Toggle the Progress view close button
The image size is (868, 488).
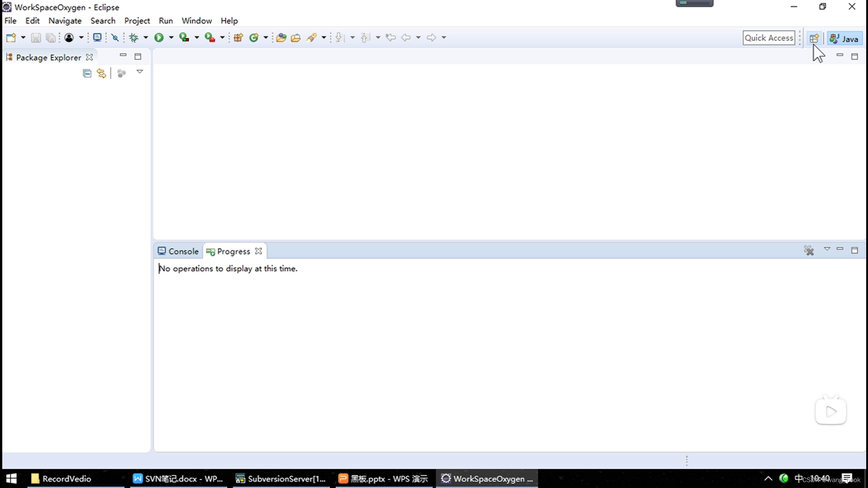pyautogui.click(x=258, y=251)
